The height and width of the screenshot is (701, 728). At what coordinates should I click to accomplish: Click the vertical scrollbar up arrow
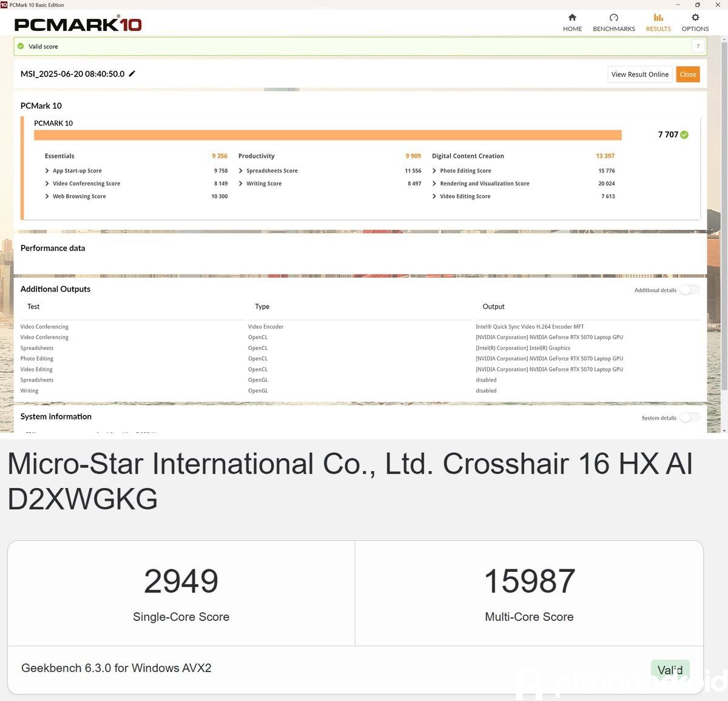[724, 40]
